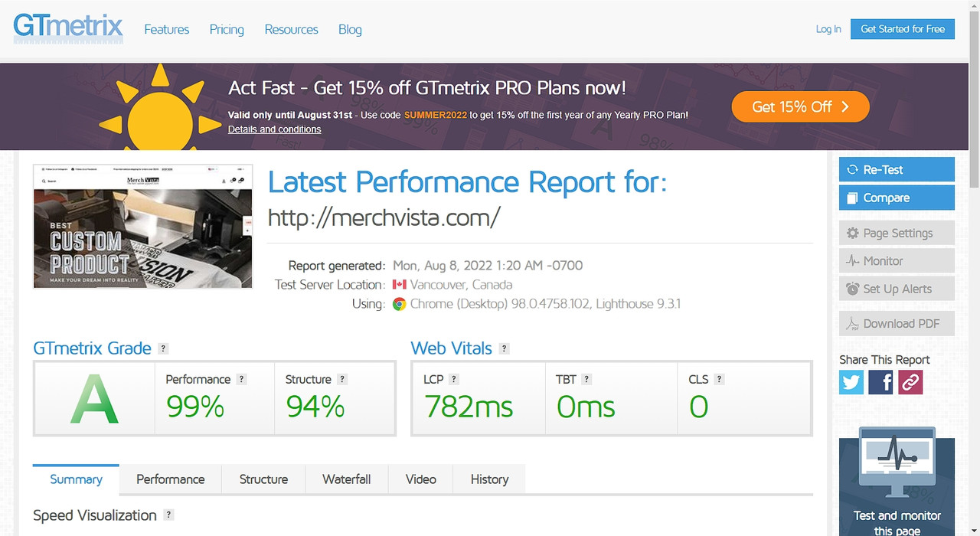Click LCP question mark icon

coord(454,379)
